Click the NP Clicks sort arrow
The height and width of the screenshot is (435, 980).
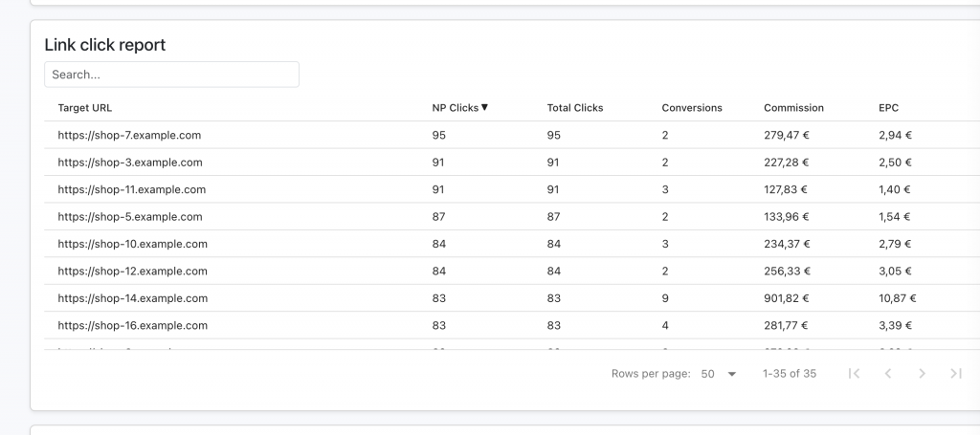coord(484,108)
